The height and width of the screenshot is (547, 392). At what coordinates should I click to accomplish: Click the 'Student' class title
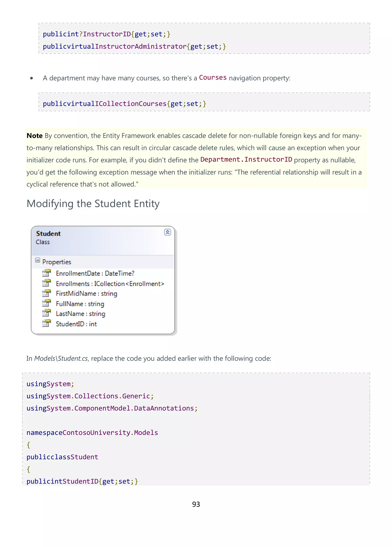(48, 233)
